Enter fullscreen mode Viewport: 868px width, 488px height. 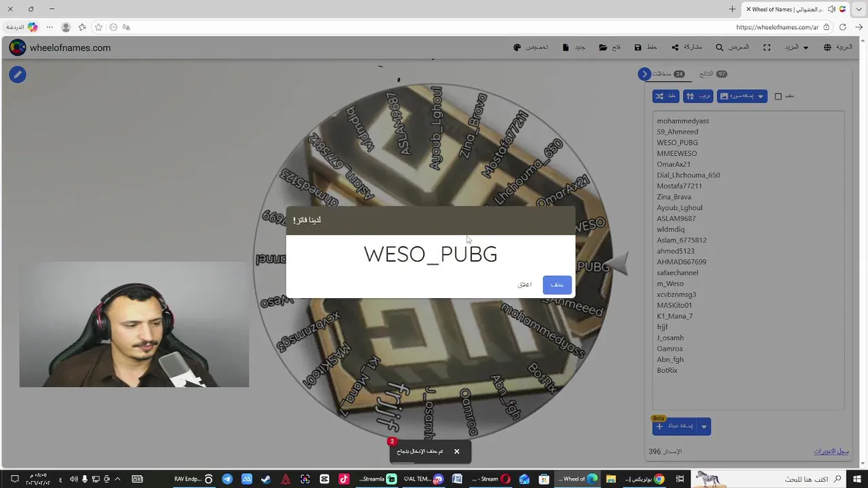(x=767, y=47)
